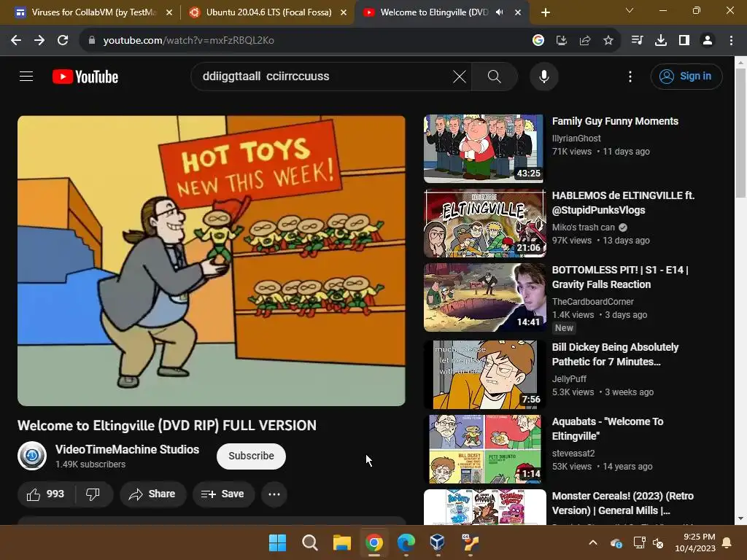
Task: Subscribe to VideoTimeMachine Studios
Action: (251, 456)
